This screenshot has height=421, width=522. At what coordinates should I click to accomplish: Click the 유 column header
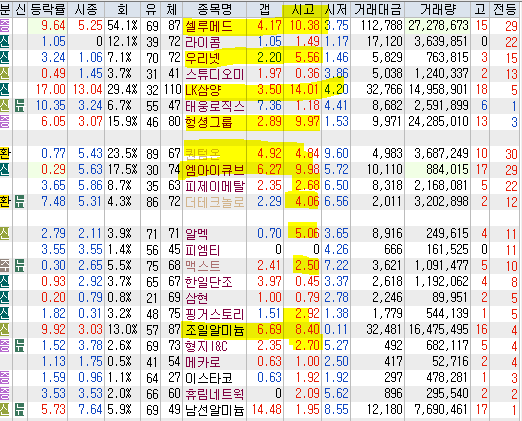(151, 9)
